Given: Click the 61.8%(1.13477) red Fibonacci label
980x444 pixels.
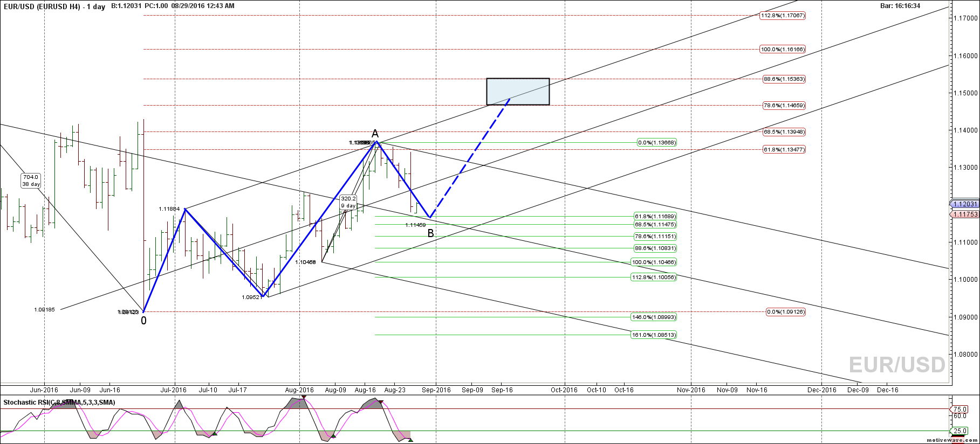Looking at the screenshot, I should (784, 150).
